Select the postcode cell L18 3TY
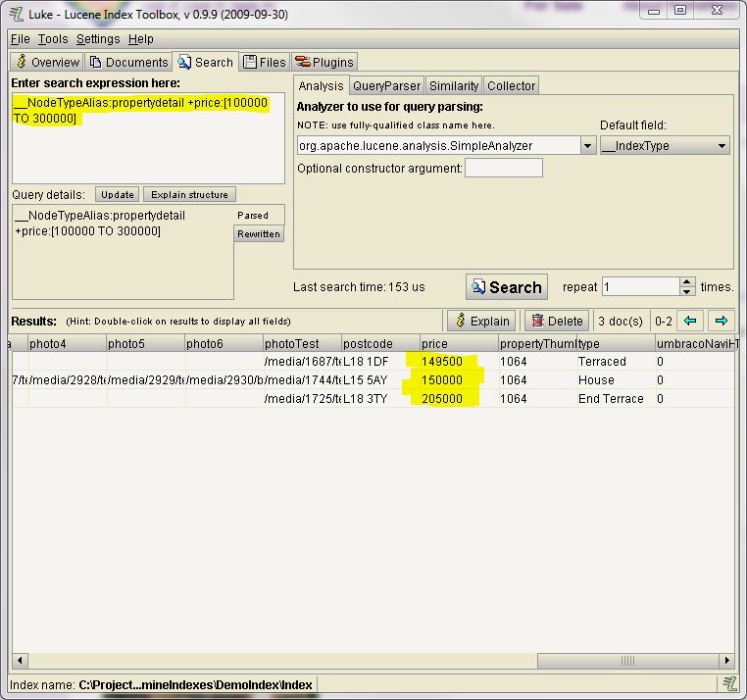 [x=380, y=399]
